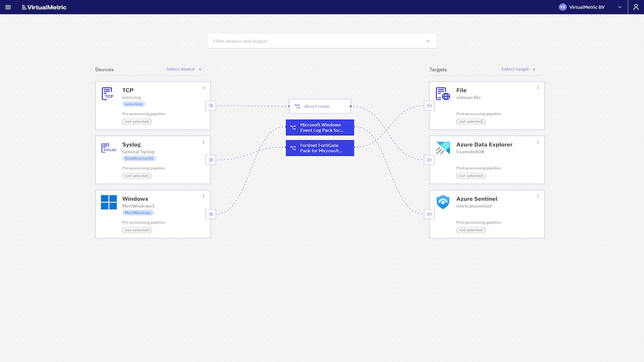Screen dimensions: 644x362
Task: Click the Windows device output connector icon
Action: coord(211,214)
